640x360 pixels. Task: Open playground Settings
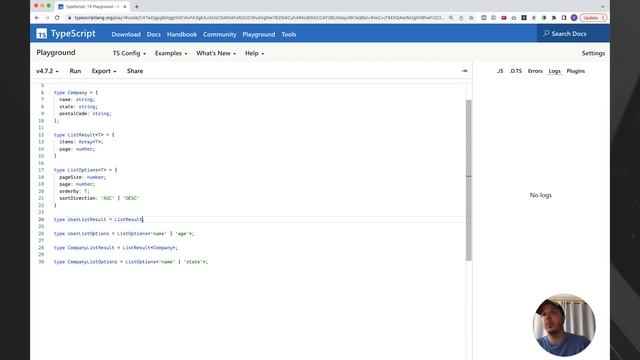click(593, 53)
